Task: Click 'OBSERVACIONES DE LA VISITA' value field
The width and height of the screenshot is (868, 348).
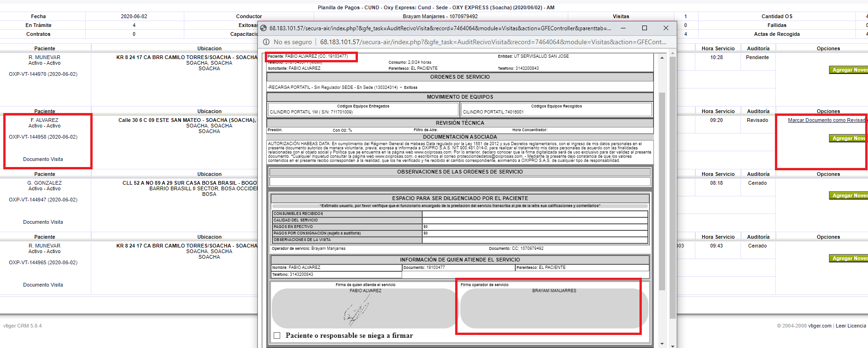Action: coord(535,240)
